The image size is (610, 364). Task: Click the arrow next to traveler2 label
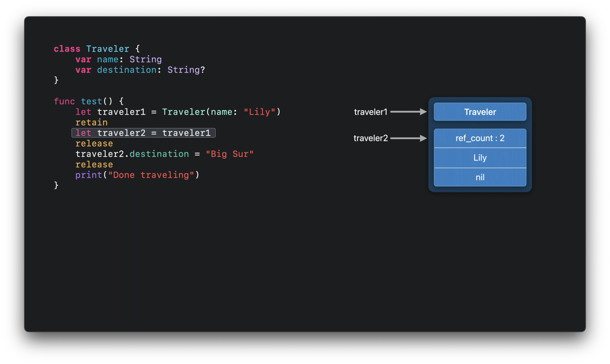click(x=408, y=138)
